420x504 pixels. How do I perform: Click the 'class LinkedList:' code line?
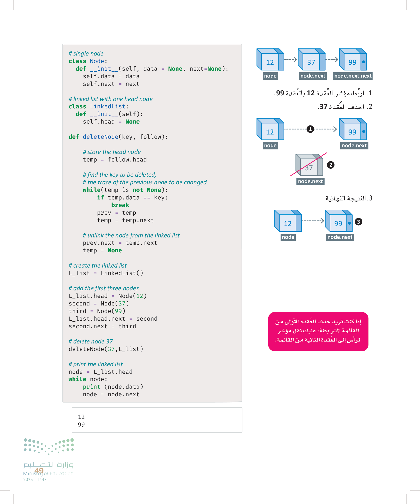(x=98, y=106)
